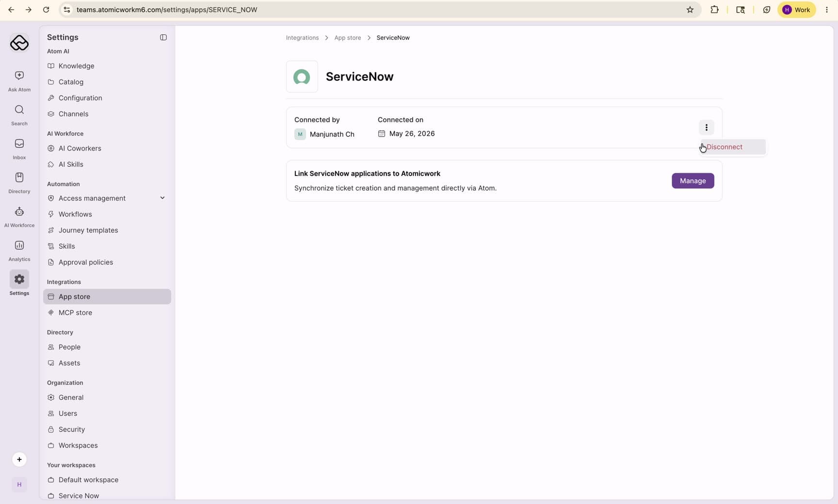View site information icon in address bar
This screenshot has height=504, width=838.
coord(67,10)
